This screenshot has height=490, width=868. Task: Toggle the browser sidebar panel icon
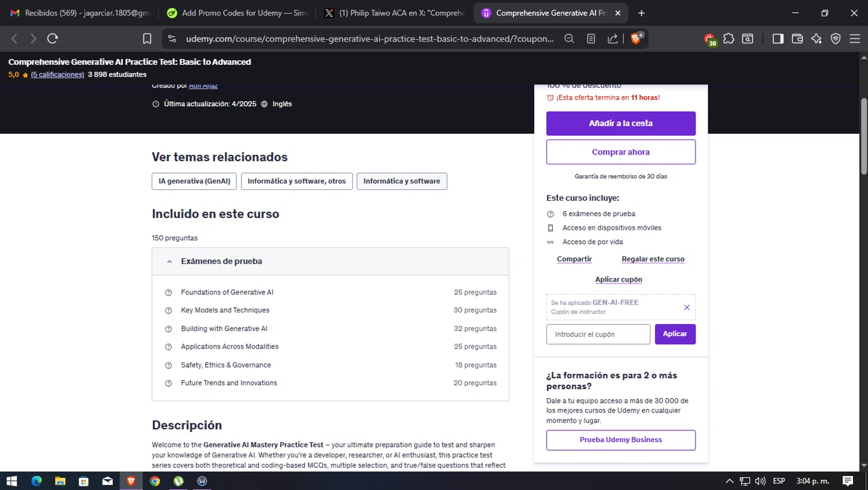click(778, 39)
